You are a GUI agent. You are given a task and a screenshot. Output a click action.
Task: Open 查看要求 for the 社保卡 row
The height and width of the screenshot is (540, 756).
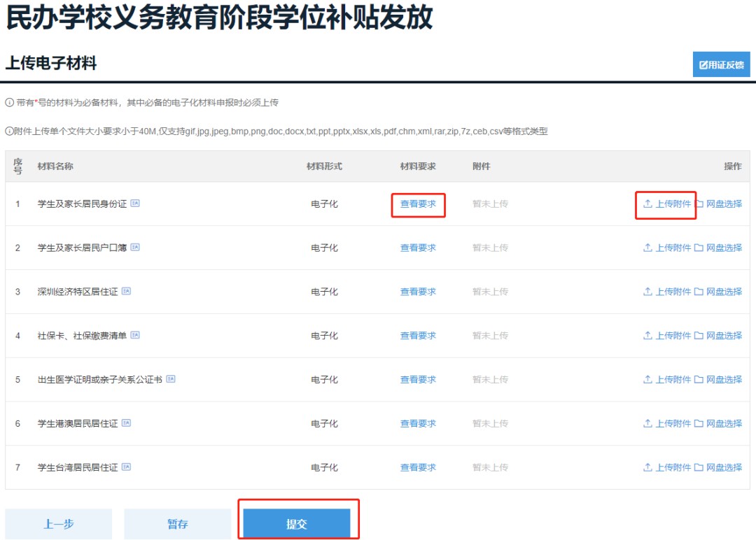(x=418, y=336)
